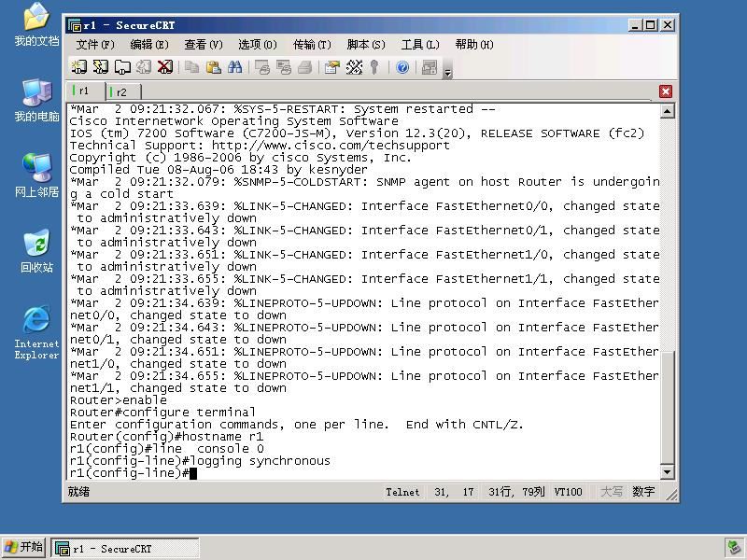Click the grayed-out SecureFX toolbar icon
Image resolution: width=747 pixels, height=560 pixels.
click(x=430, y=67)
